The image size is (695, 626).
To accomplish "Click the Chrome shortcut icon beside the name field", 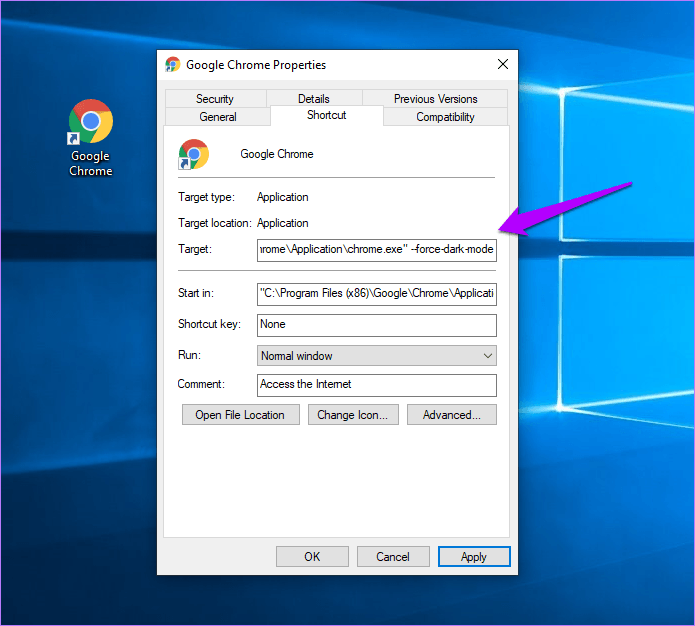I will tap(193, 154).
